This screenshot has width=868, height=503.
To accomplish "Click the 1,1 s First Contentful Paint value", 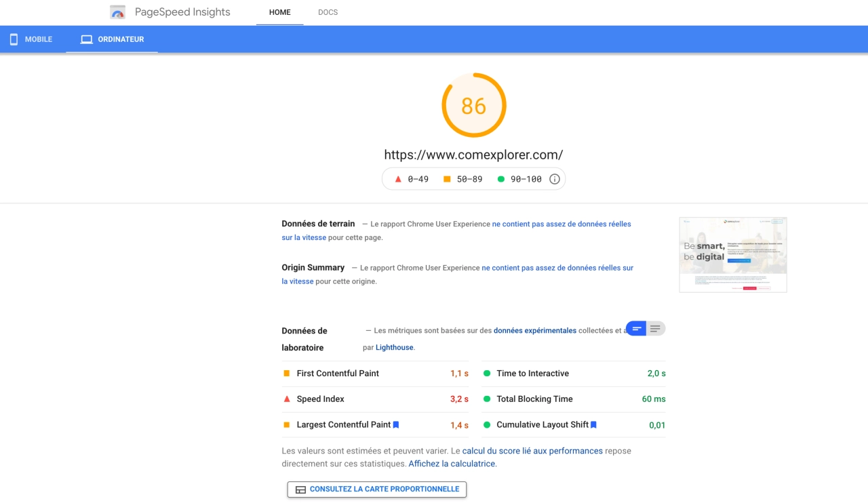I will pyautogui.click(x=459, y=374).
